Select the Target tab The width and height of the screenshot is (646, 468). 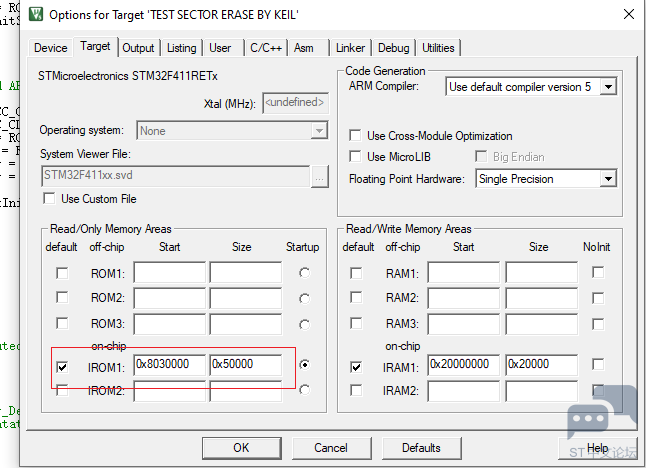95,46
